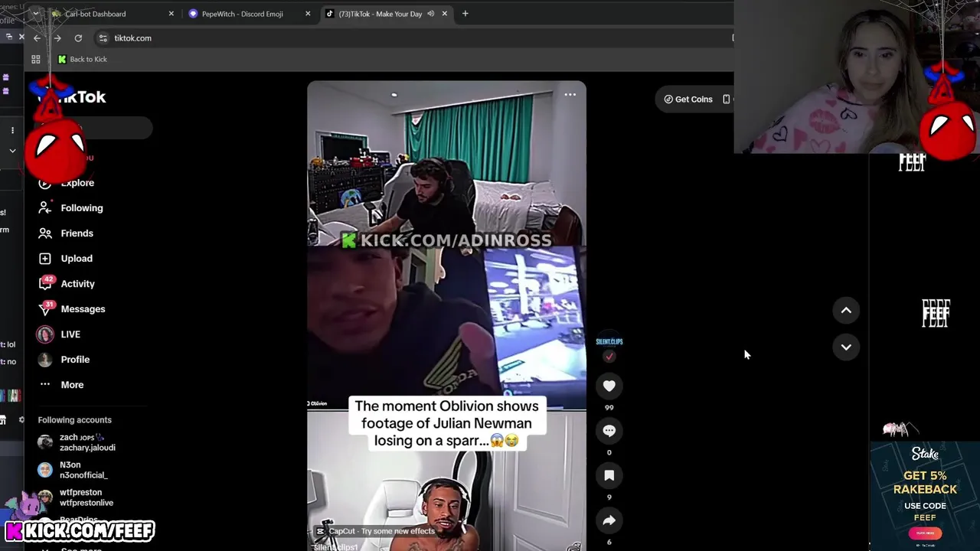This screenshot has width=980, height=551.
Task: Go to next video with down arrow
Action: click(x=846, y=347)
